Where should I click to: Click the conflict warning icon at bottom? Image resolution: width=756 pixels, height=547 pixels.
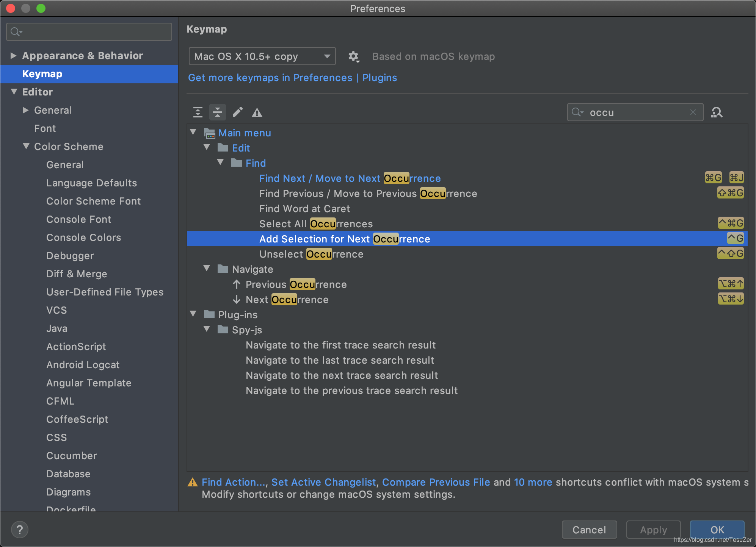click(193, 482)
